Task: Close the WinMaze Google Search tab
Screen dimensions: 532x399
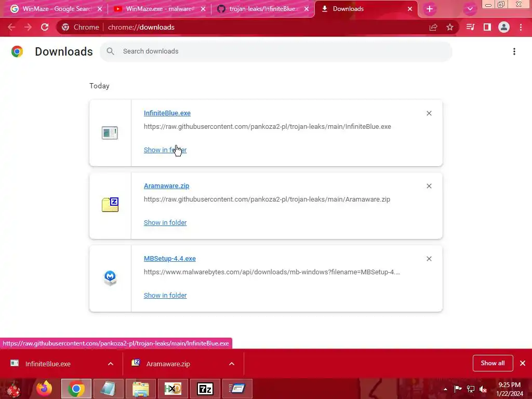Action: [100, 9]
